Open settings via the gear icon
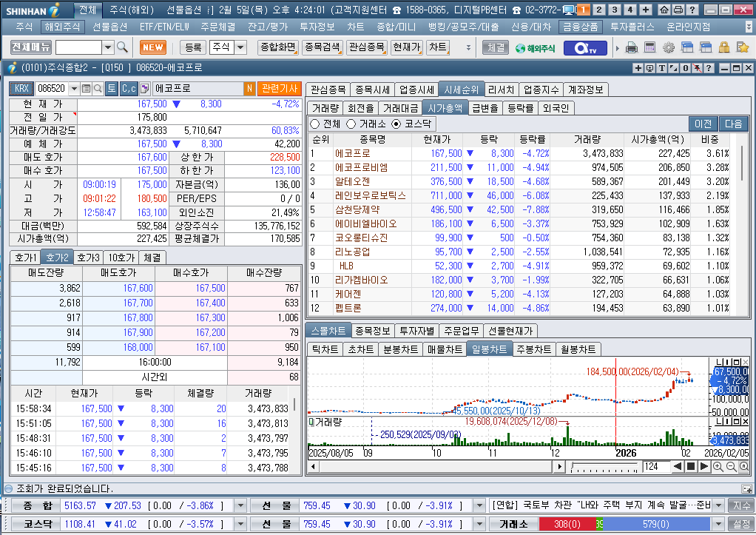The image size is (756, 535). (668, 47)
